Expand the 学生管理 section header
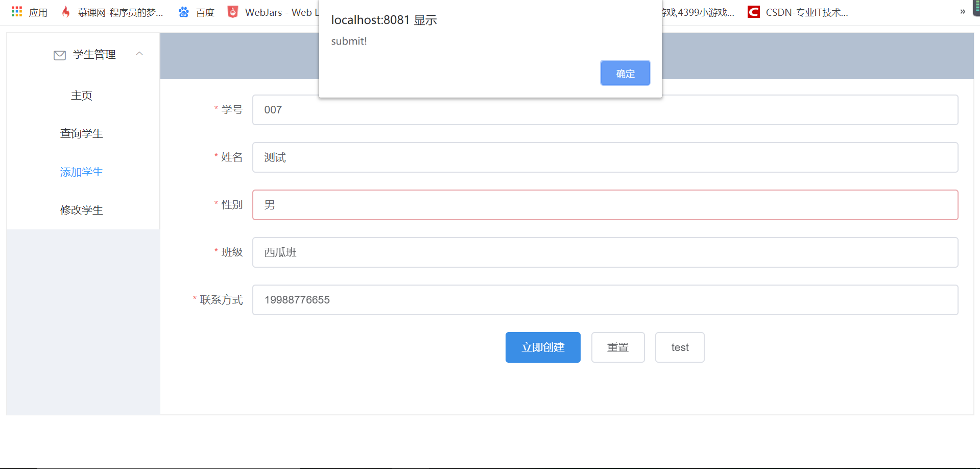 (x=94, y=54)
